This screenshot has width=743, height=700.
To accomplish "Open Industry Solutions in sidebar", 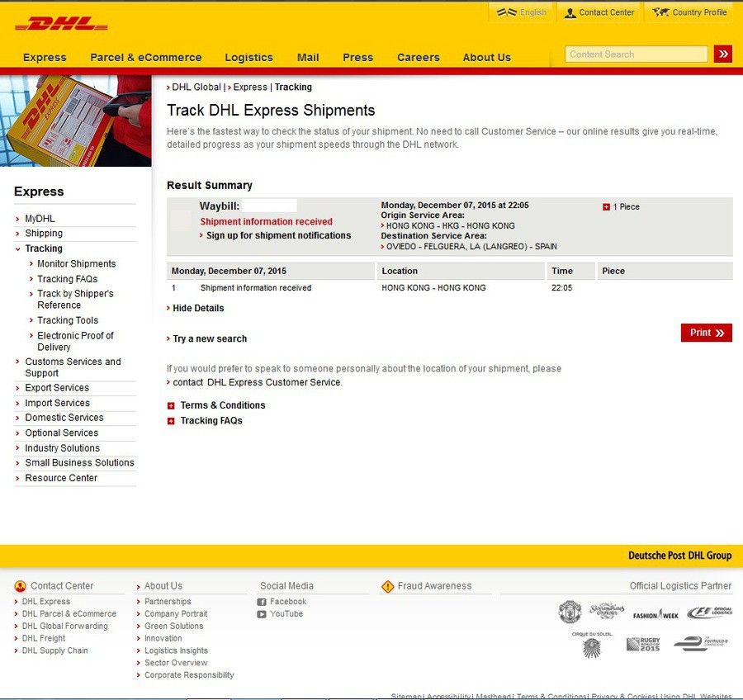I will tap(62, 448).
